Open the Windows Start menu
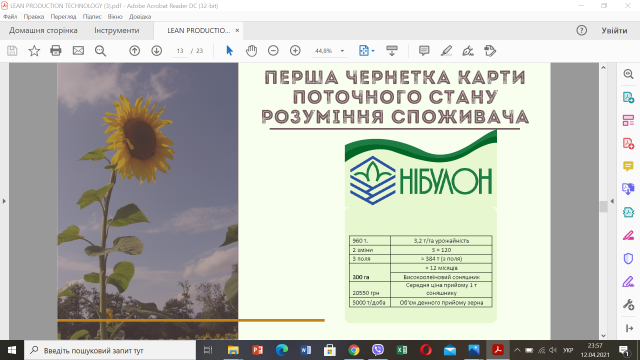Viewport: 640px width, 360px height. [x=12, y=350]
